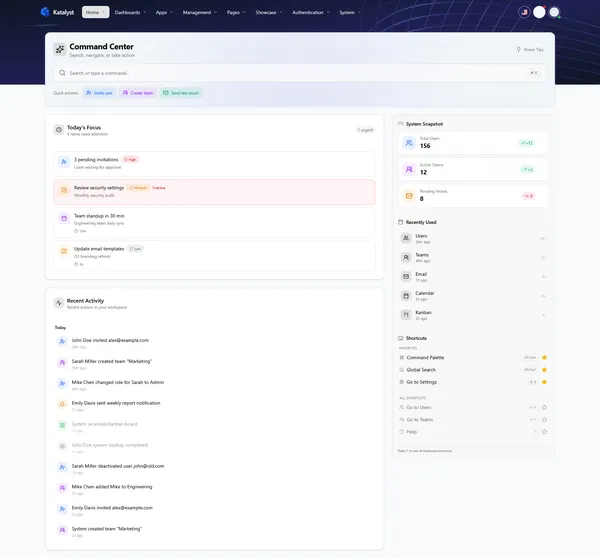Open Command Palette shortcut entry
600x558 pixels.
click(x=473, y=357)
